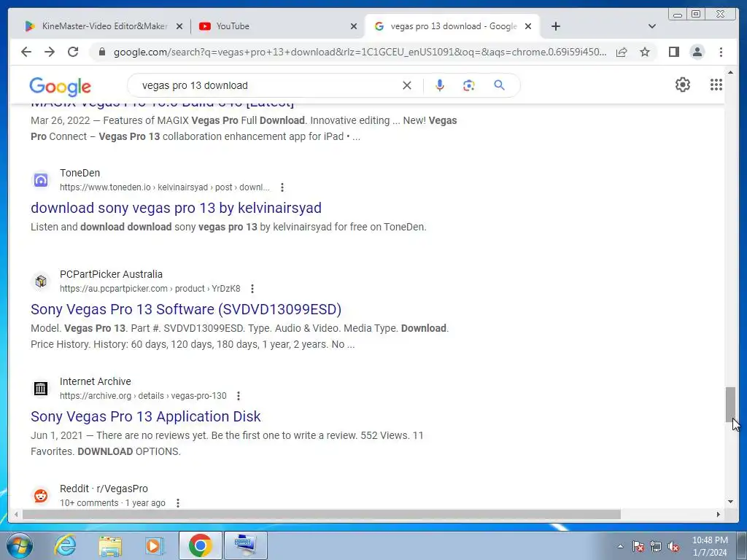Close the KineMaster tab

coord(179,26)
